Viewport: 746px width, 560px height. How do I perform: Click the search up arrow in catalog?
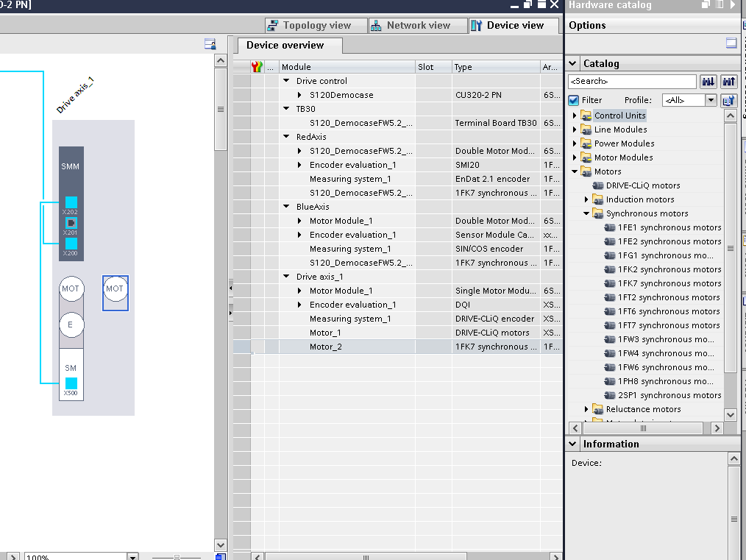coord(729,82)
